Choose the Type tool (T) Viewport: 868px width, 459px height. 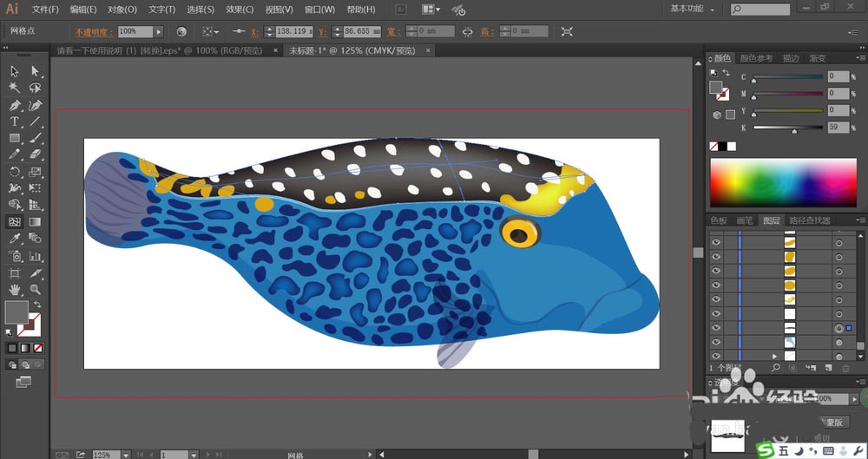point(15,121)
